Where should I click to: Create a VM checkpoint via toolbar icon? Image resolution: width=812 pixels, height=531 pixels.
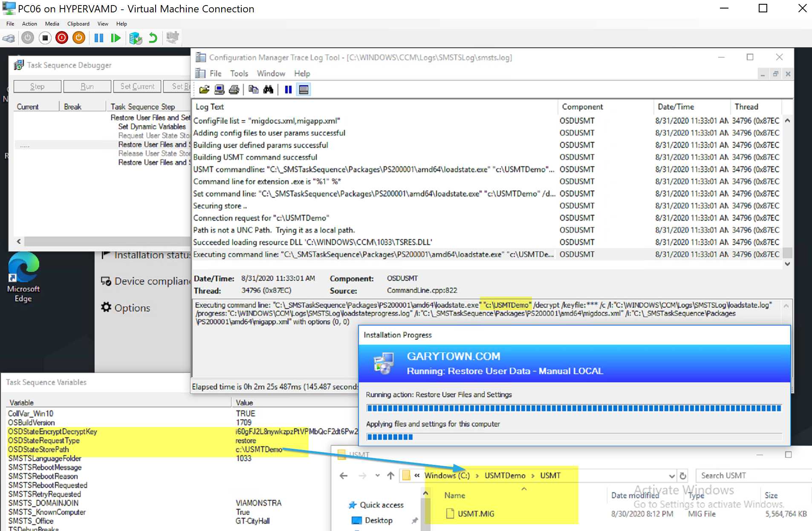pos(136,38)
